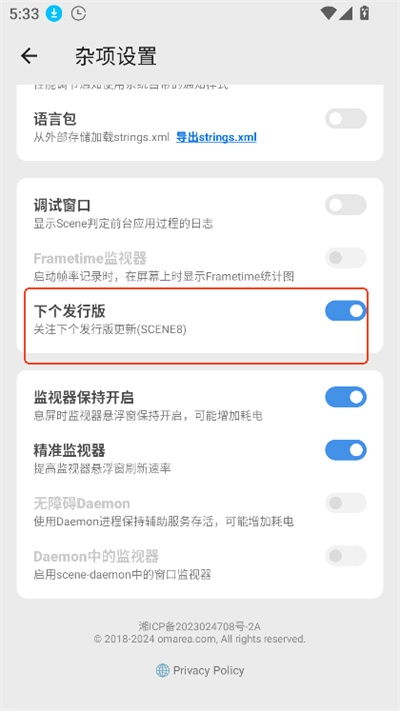The image size is (400, 711).
Task: Toggle the 无障碍Daemon switch
Action: pyautogui.click(x=346, y=503)
